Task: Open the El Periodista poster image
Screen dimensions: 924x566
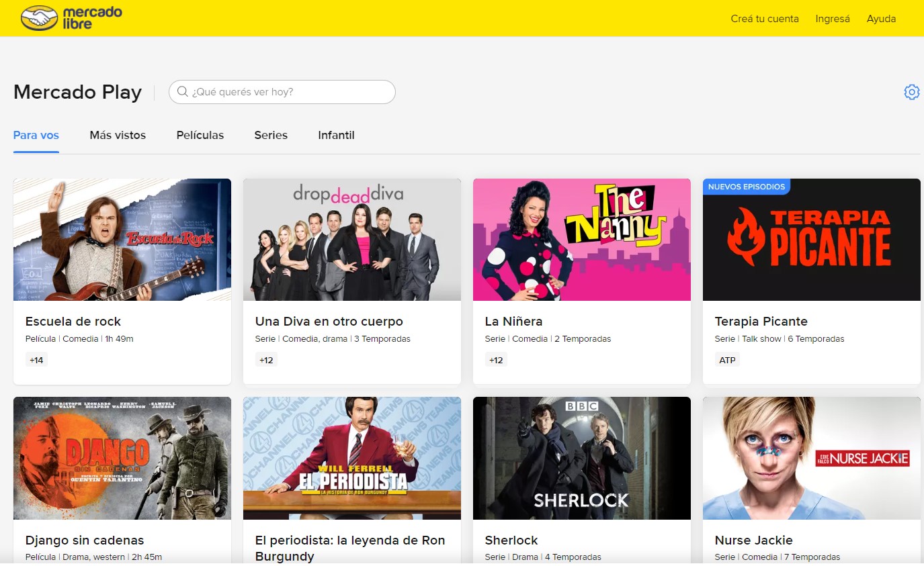Action: 352,458
